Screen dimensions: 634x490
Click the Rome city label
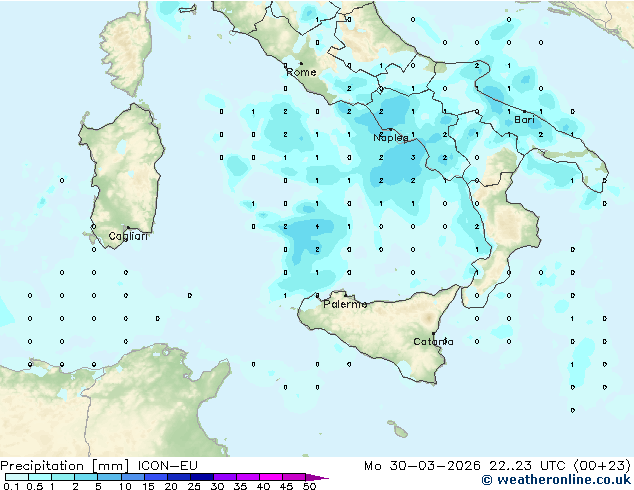[301, 72]
